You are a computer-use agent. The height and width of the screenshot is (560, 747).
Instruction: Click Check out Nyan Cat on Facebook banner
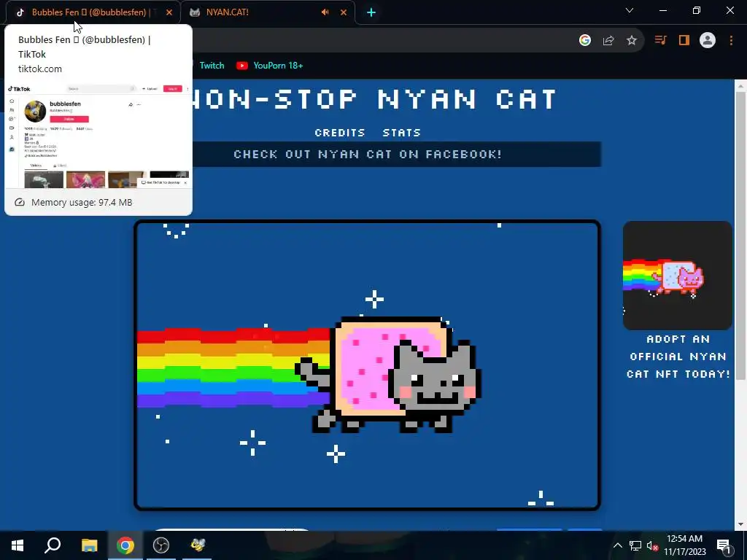(368, 155)
